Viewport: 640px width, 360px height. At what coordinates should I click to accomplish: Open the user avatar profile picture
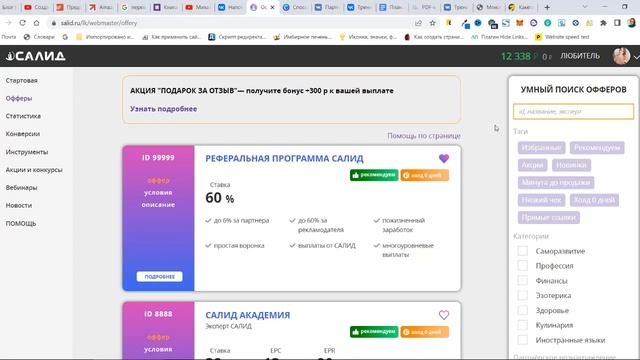coord(621,56)
